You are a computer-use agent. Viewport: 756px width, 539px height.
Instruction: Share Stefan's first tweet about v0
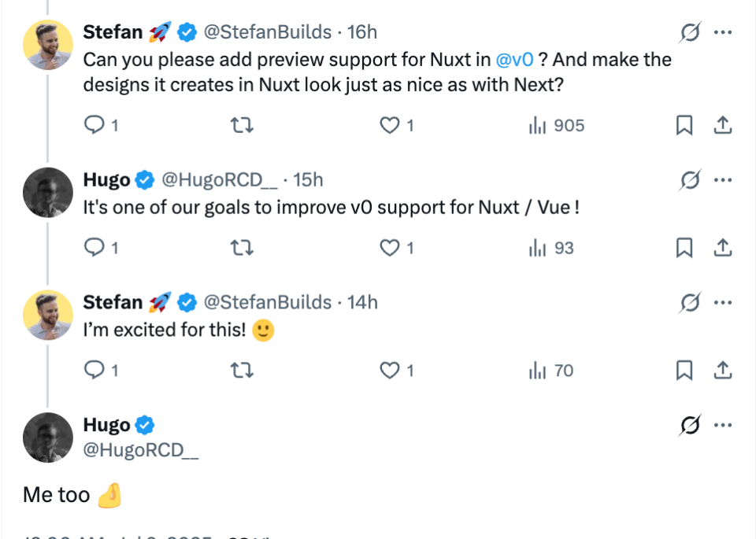[723, 125]
